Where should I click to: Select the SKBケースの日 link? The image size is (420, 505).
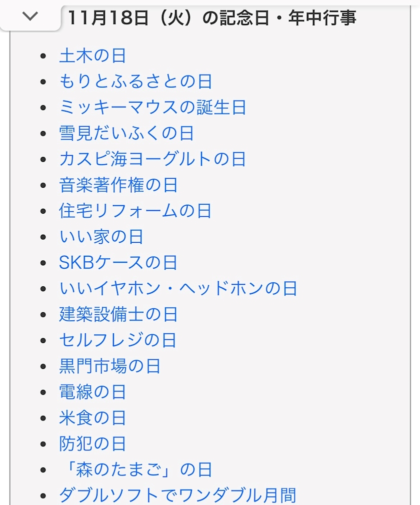[x=118, y=263]
